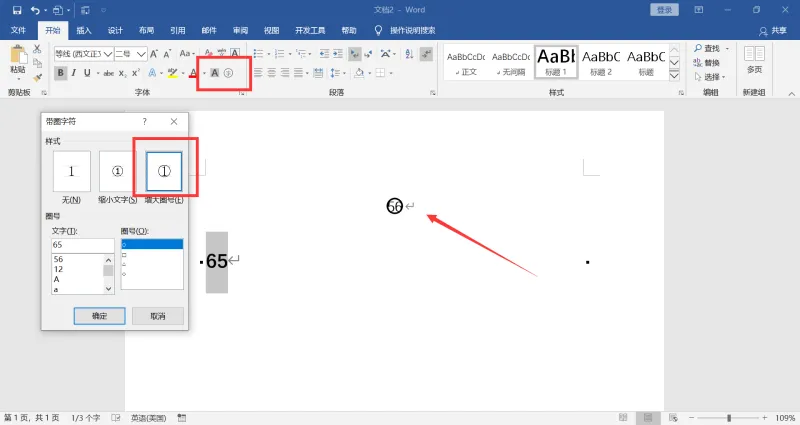Increase font size with the larger A icon

pyautogui.click(x=154, y=54)
